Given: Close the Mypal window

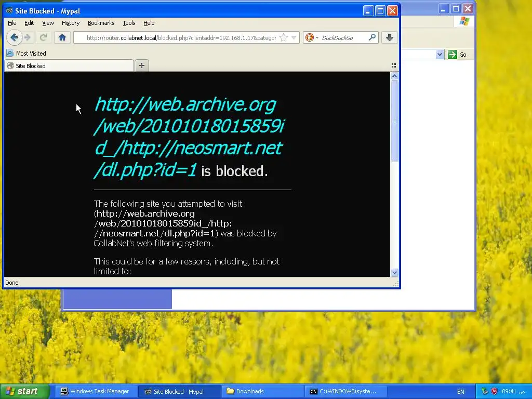Looking at the screenshot, I should 393,10.
